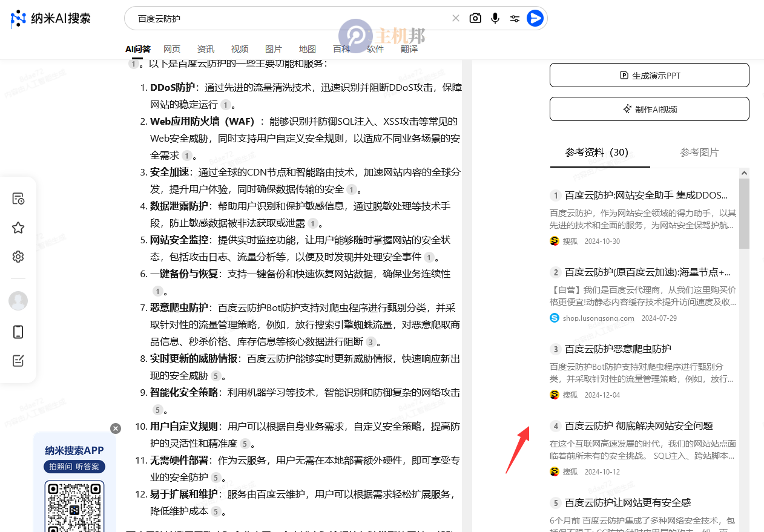Click the reference panel scrollbar thumb
The image size is (764, 532).
coord(744,213)
